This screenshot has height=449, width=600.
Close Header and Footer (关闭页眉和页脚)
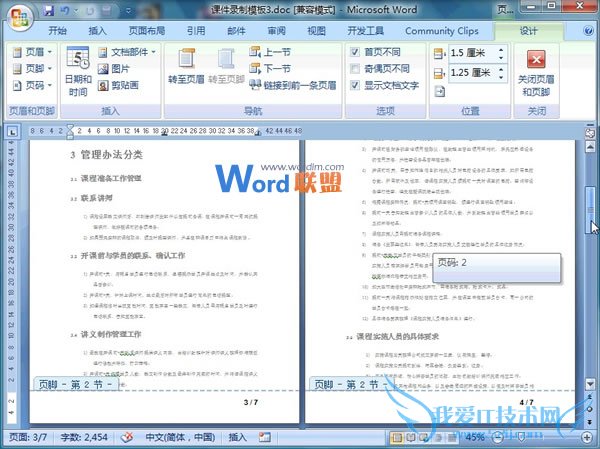(536, 72)
